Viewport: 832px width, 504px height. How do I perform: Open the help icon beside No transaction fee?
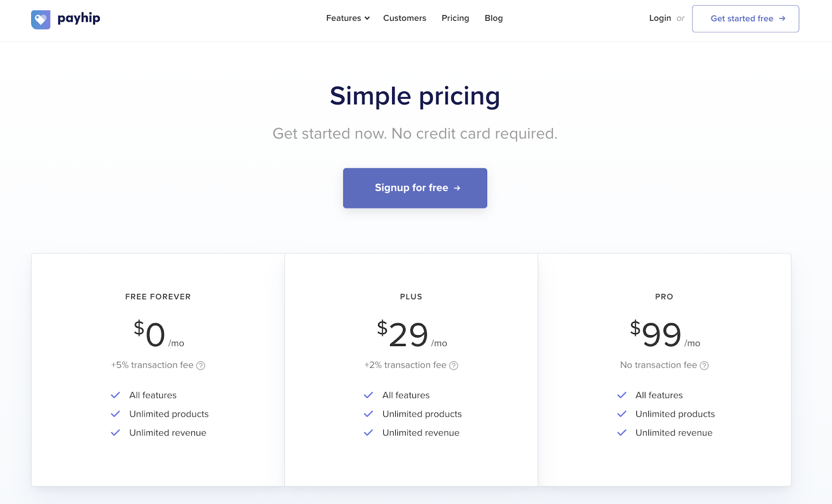704,366
